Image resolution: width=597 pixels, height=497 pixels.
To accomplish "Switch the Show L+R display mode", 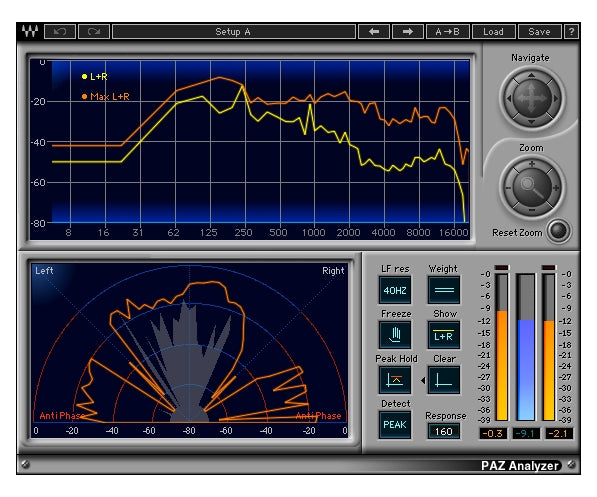I will (x=444, y=335).
